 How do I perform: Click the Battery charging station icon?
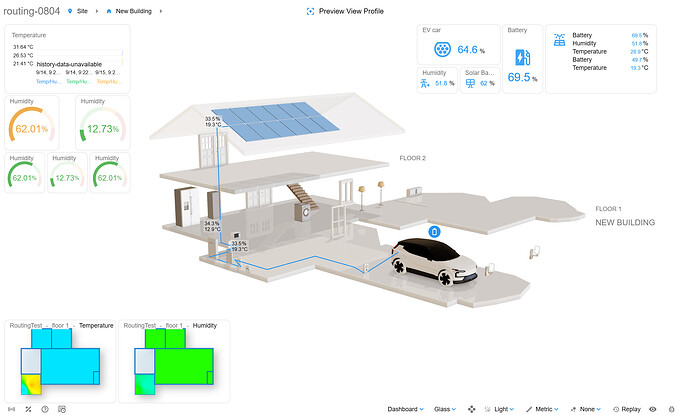tap(522, 57)
